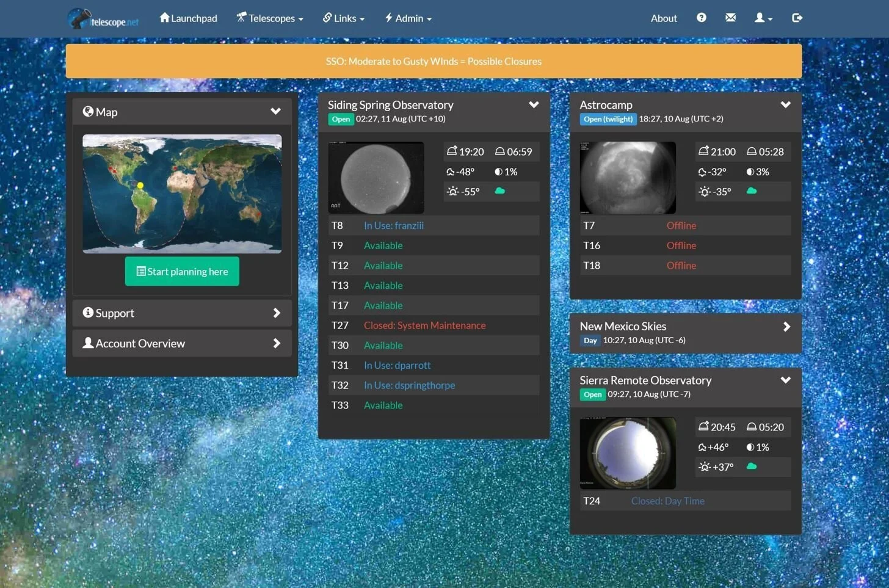
Task: Expand the New Mexico Skies panel
Action: coord(786,326)
